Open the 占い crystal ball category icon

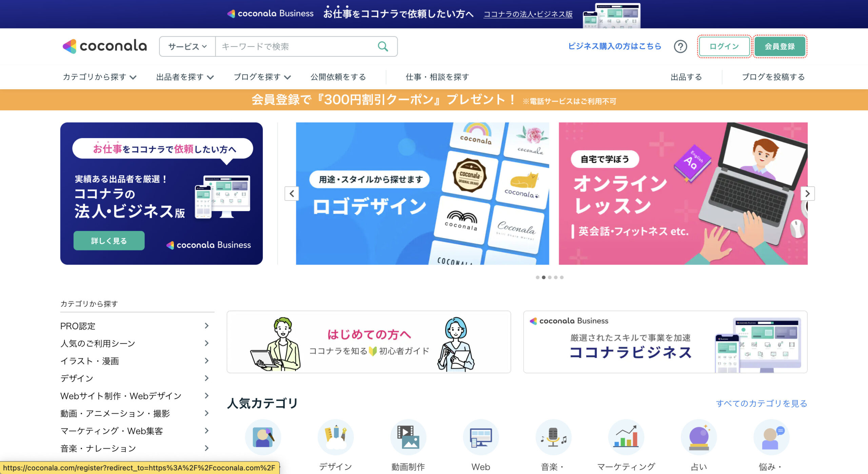pos(699,437)
